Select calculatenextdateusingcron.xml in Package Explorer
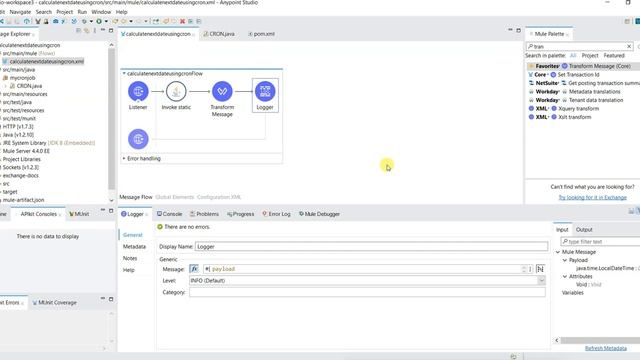This screenshot has width=640, height=360. [46, 62]
